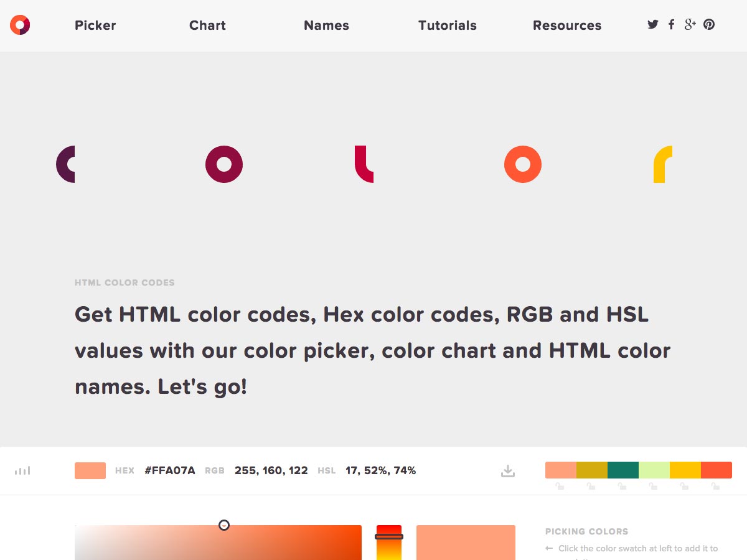Click the HTML COLOR CODES label

pos(125,282)
